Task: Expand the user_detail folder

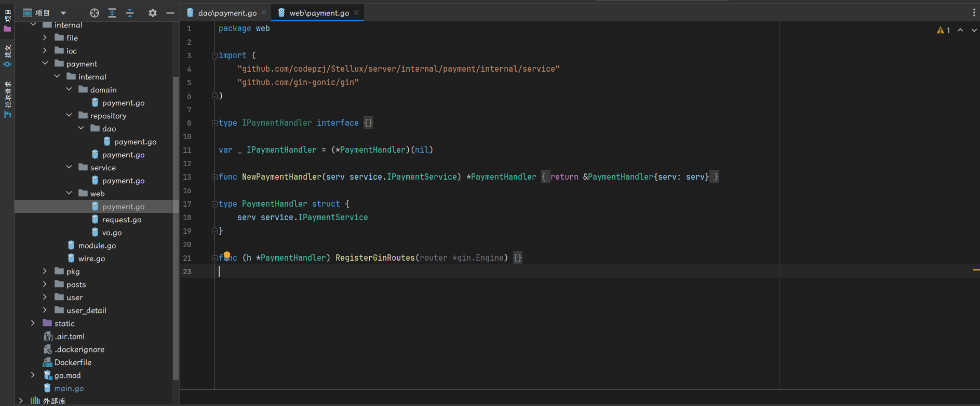Action: pos(45,310)
